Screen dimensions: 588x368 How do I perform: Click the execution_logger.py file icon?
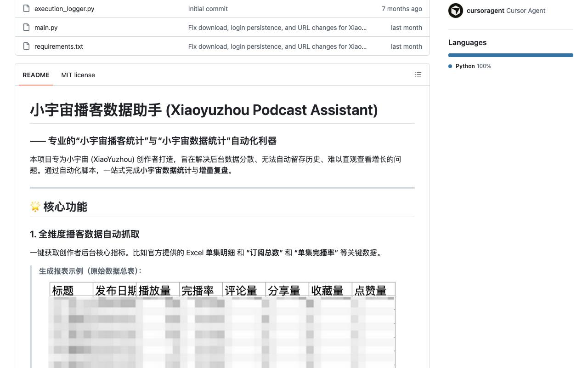coord(26,8)
